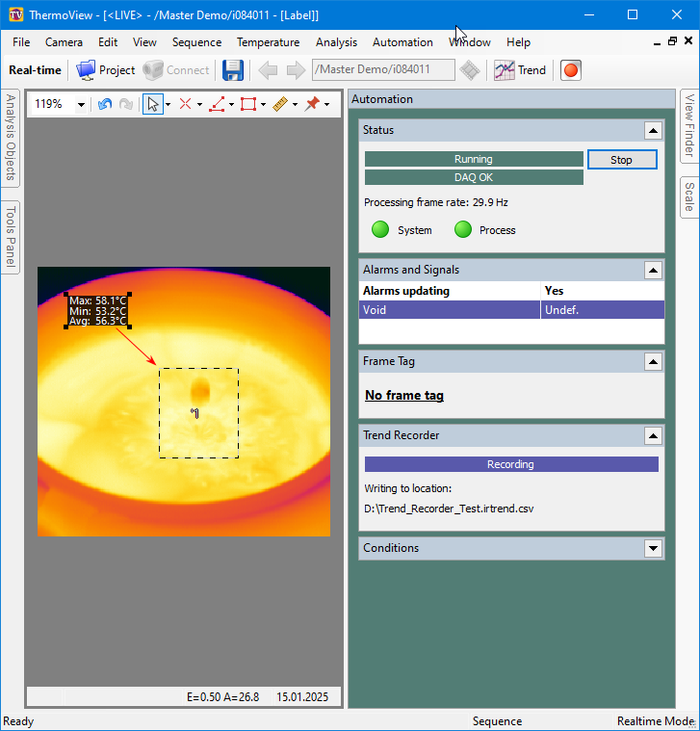The width and height of the screenshot is (700, 731).
Task: Click the Recording status bar
Action: click(511, 464)
